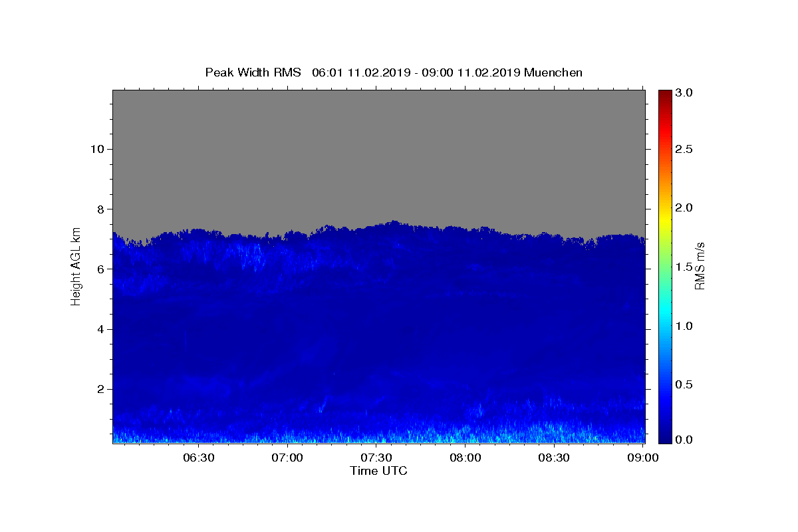Image resolution: width=798 pixels, height=532 pixels.
Task: Click the colorbar label '1.0'
Action: tap(685, 326)
